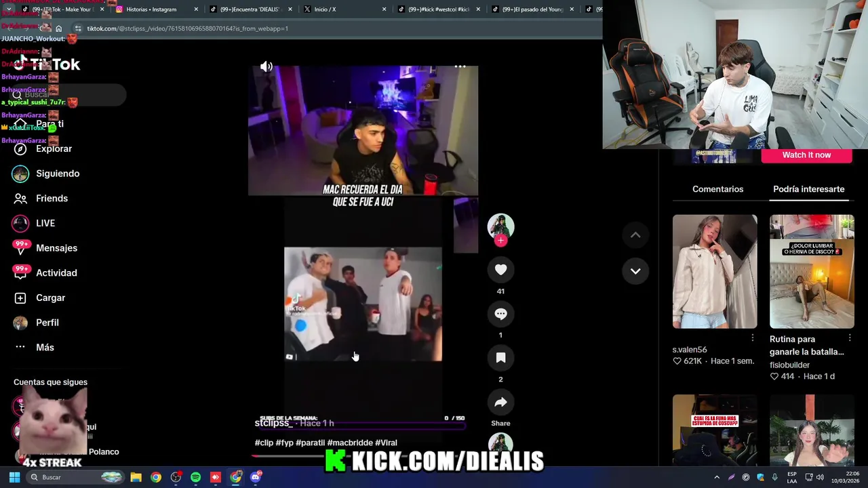Click the Friends people icon
Screen dimensions: 868x488
(x=20, y=199)
